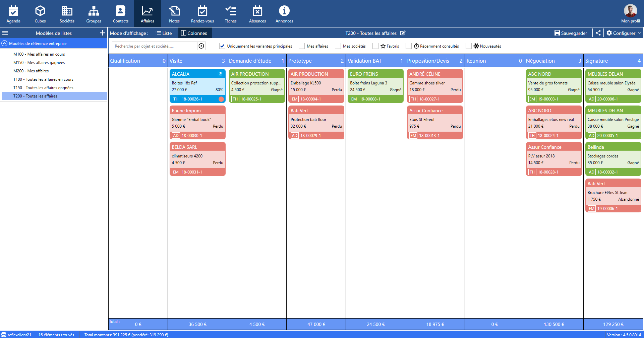
Task: Open Mon profil avatar
Action: 630,11
